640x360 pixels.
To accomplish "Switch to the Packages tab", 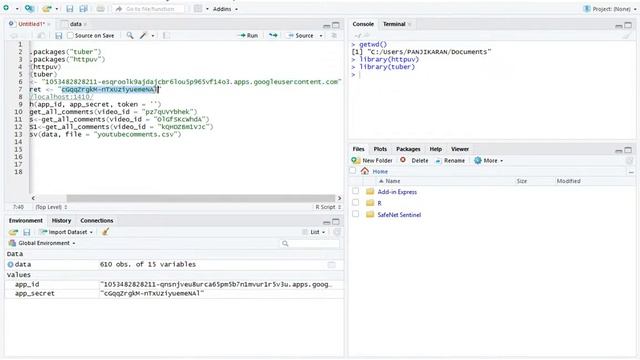I will tap(408, 149).
